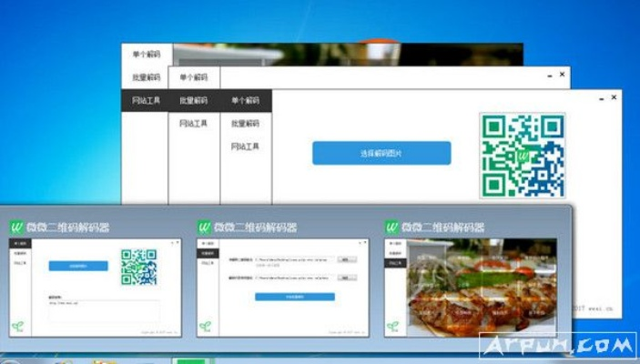Switch to the taskbar preview showing batch decode paths

coord(283,288)
